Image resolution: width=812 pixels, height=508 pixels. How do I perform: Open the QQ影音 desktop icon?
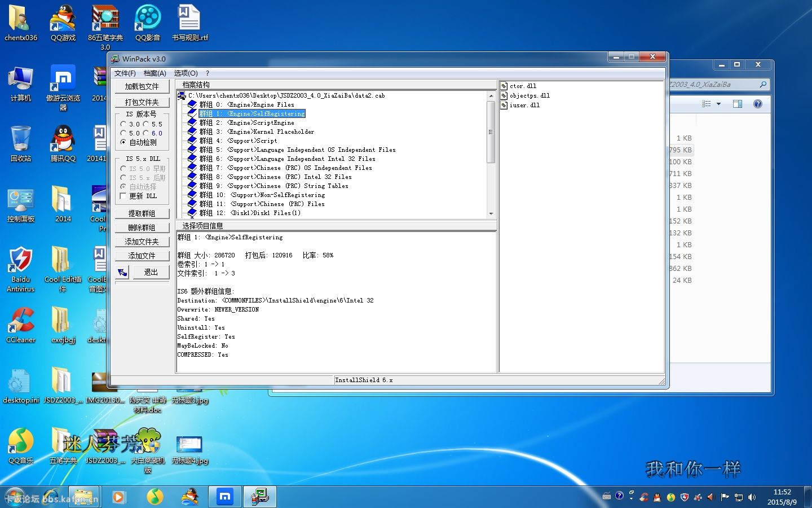click(148, 23)
